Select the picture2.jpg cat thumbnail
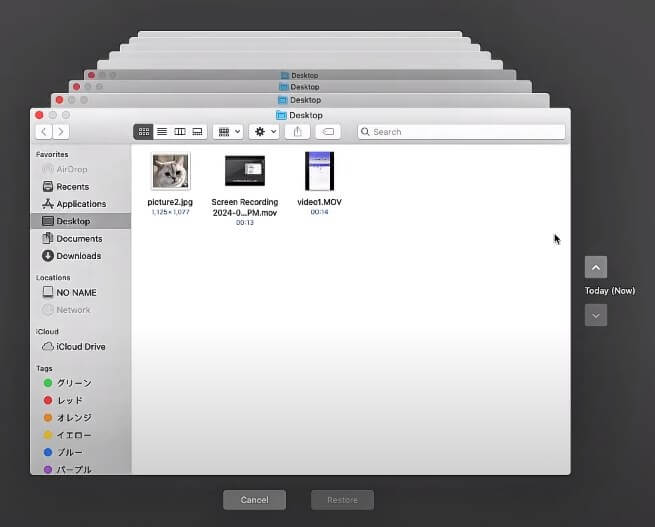655x527 pixels. tap(170, 171)
